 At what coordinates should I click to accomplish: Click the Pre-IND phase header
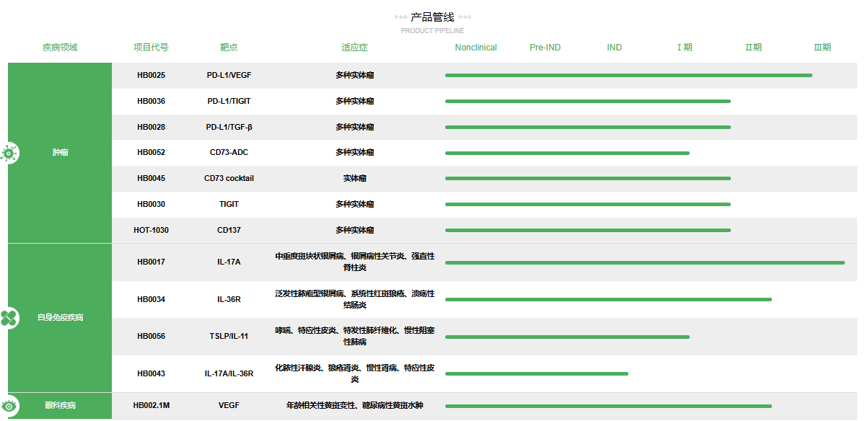(546, 47)
